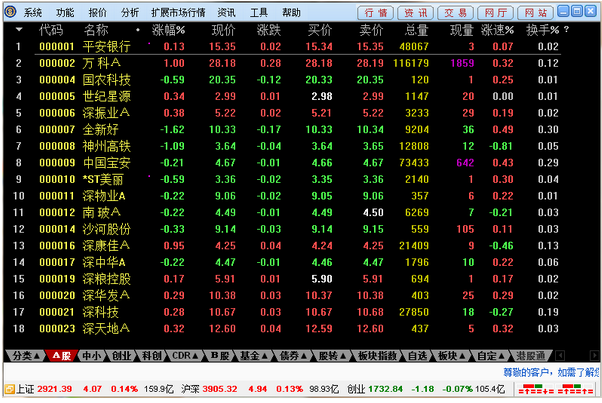Close the window
The height and width of the screenshot is (403, 602).
[x=590, y=11]
